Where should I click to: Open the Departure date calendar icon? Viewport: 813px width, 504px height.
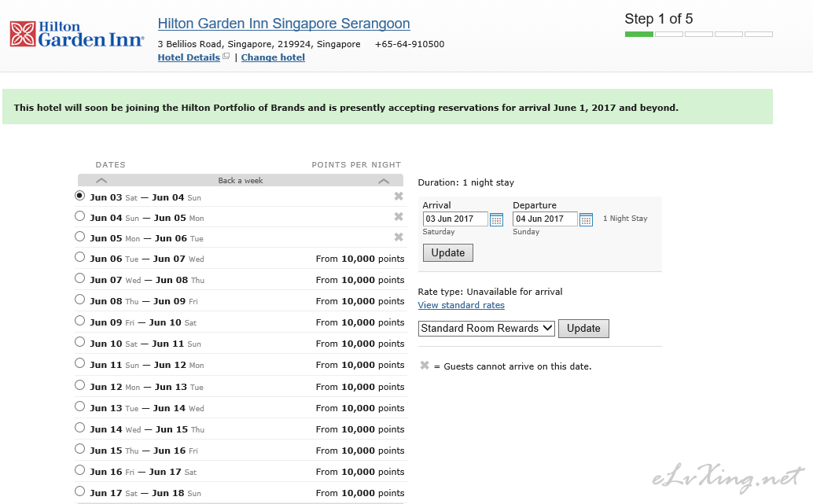[586, 219]
